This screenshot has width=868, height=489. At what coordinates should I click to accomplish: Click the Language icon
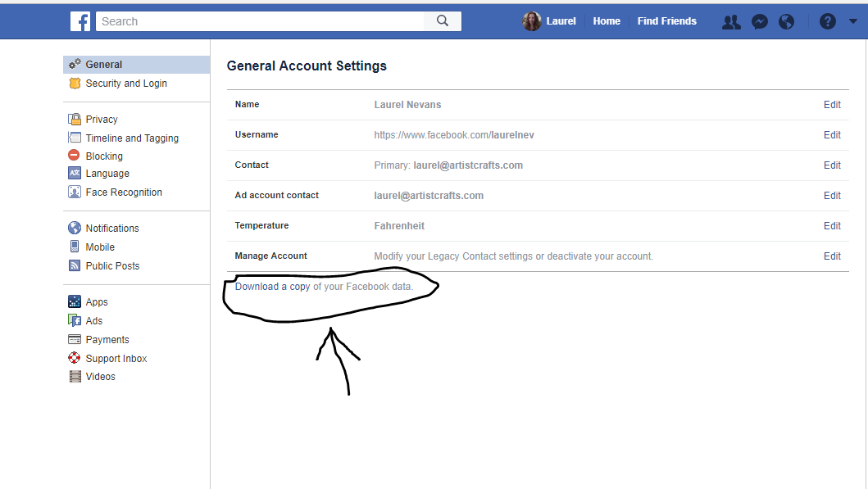pos(75,173)
